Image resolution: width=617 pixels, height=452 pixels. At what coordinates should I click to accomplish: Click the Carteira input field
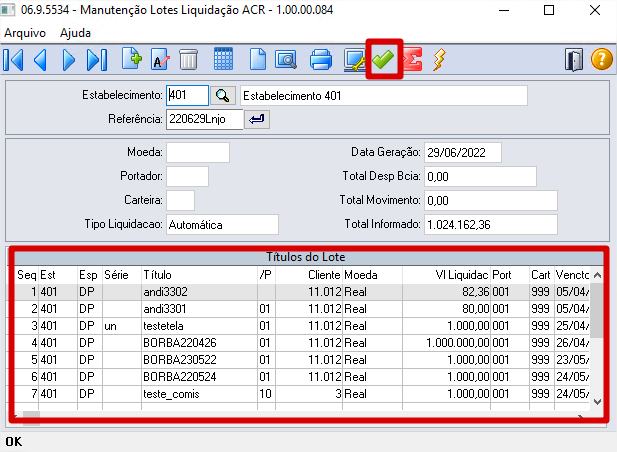click(x=180, y=201)
